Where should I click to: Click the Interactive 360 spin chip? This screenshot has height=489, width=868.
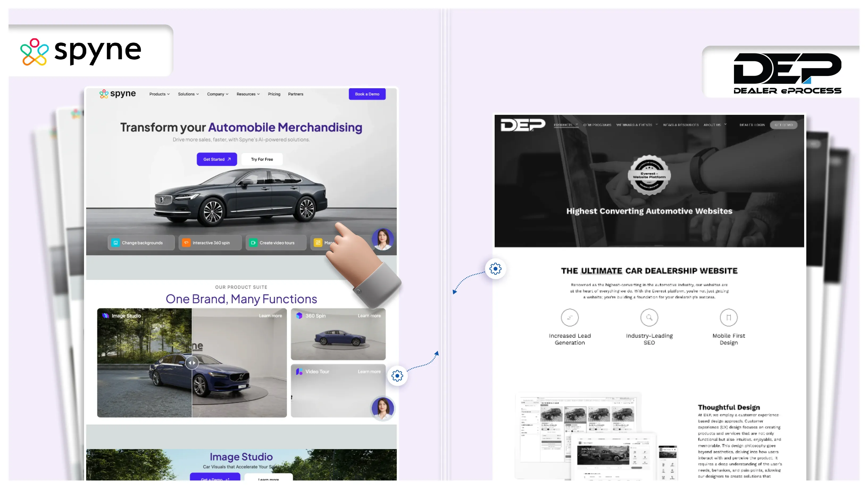[x=210, y=242]
